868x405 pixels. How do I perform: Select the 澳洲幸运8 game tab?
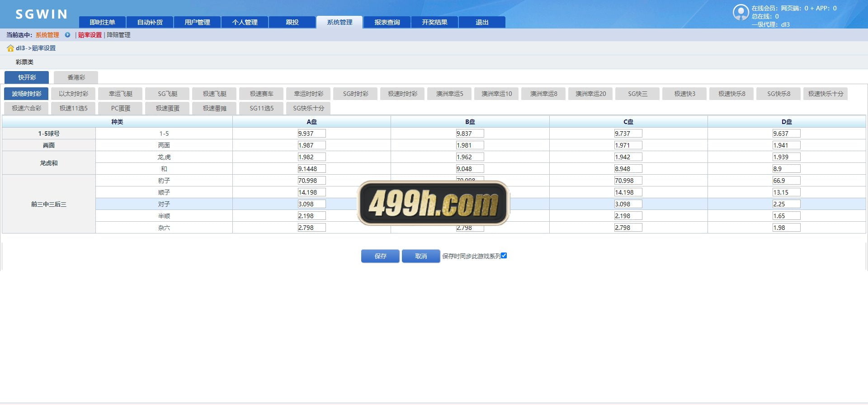pos(543,94)
